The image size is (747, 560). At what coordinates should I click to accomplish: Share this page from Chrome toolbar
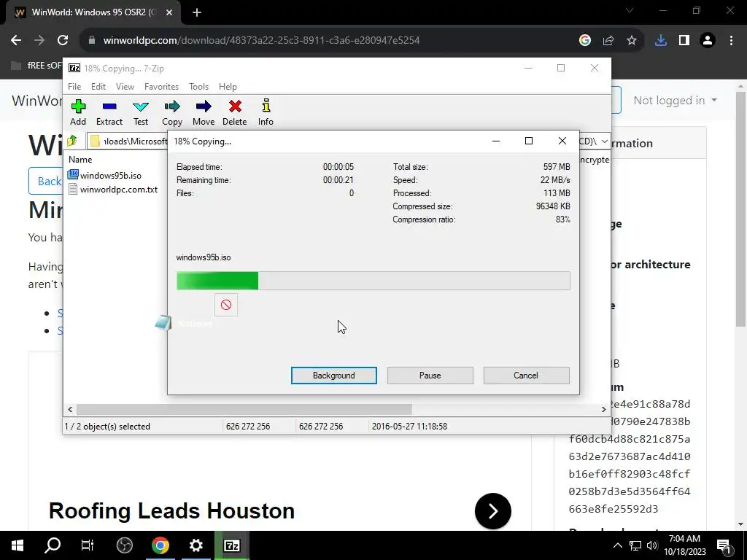(x=608, y=41)
